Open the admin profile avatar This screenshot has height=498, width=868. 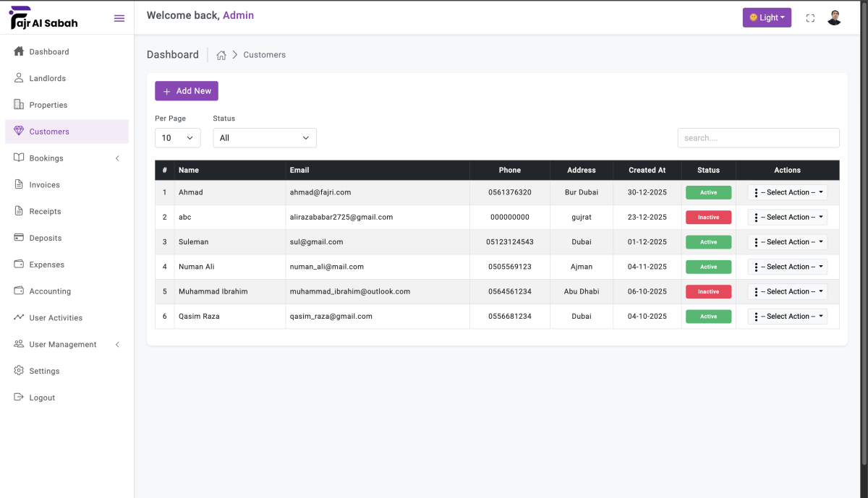click(x=834, y=18)
